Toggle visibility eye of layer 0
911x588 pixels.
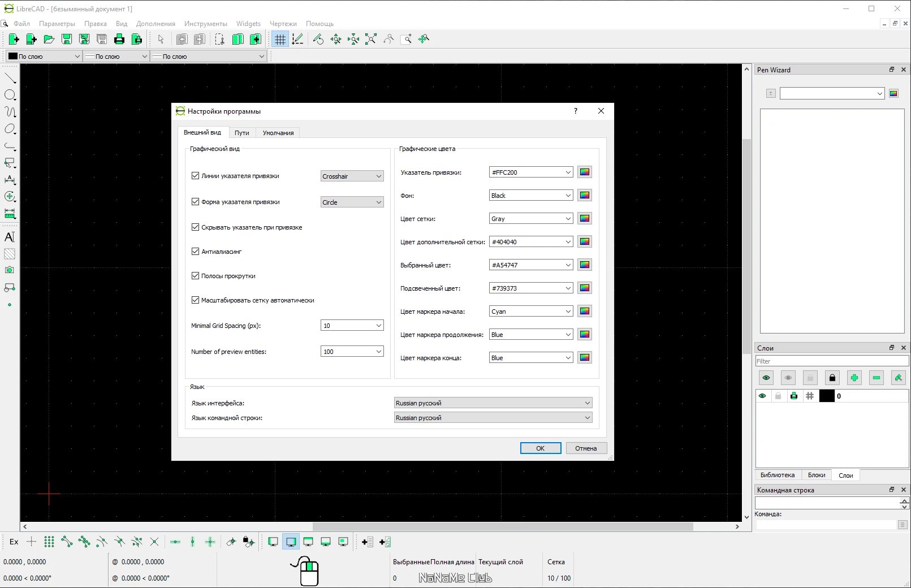tap(762, 396)
